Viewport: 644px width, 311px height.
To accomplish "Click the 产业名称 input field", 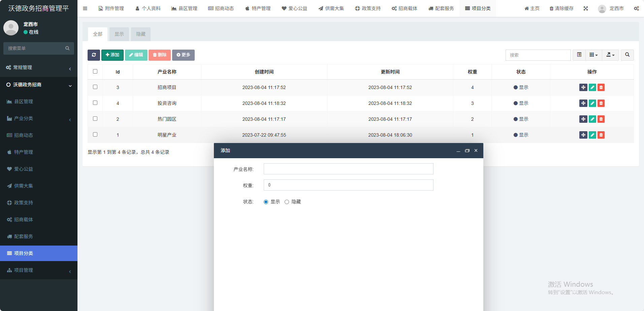I will pos(348,169).
